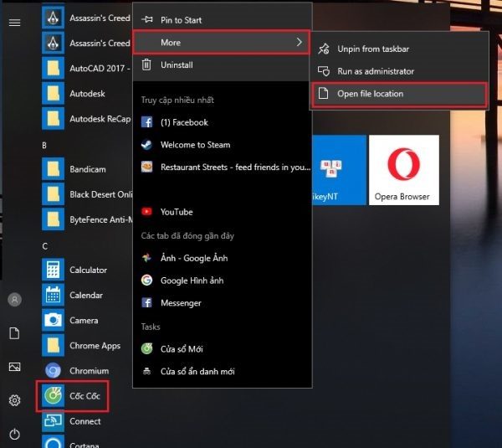This screenshot has width=502, height=448.
Task: Click the Camera app icon
Action: tap(54, 320)
